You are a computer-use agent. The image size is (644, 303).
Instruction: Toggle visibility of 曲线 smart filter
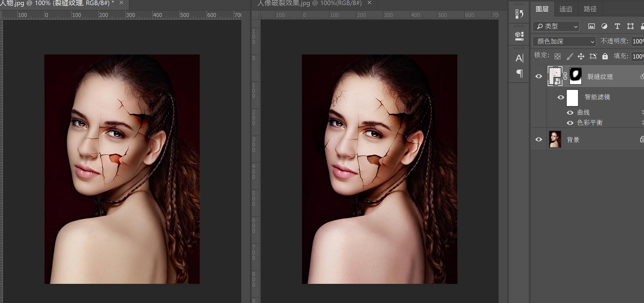coord(570,113)
